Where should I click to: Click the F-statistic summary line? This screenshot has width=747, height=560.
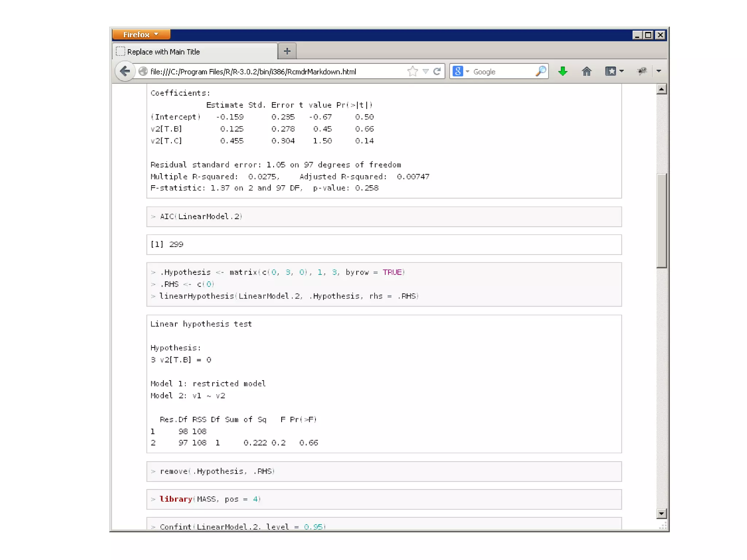[x=264, y=188]
